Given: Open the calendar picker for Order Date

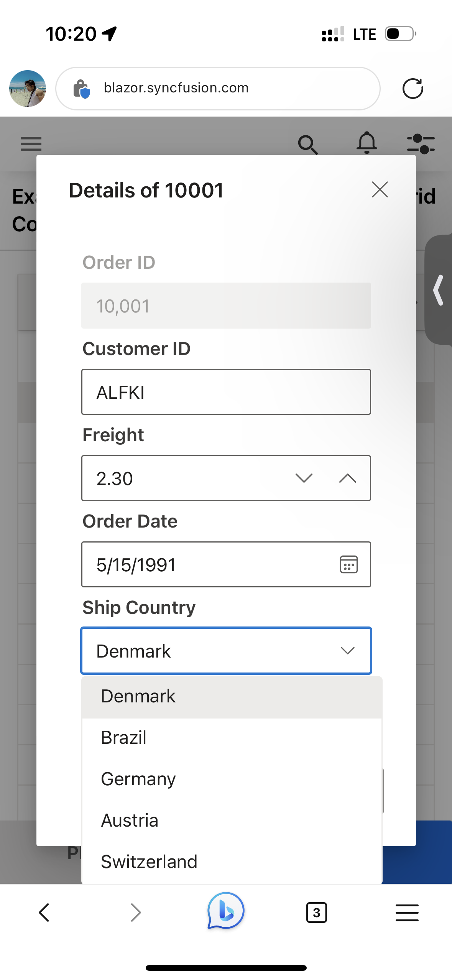Looking at the screenshot, I should click(348, 564).
